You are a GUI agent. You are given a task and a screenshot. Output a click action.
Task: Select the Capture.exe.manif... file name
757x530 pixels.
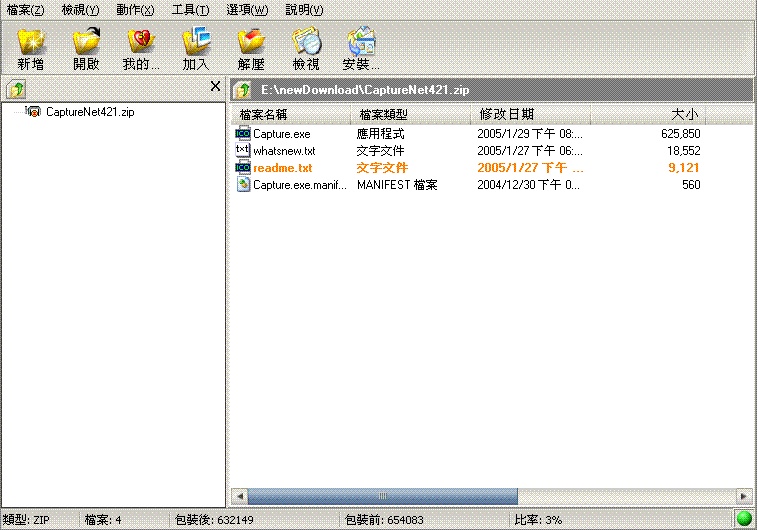coord(300,184)
